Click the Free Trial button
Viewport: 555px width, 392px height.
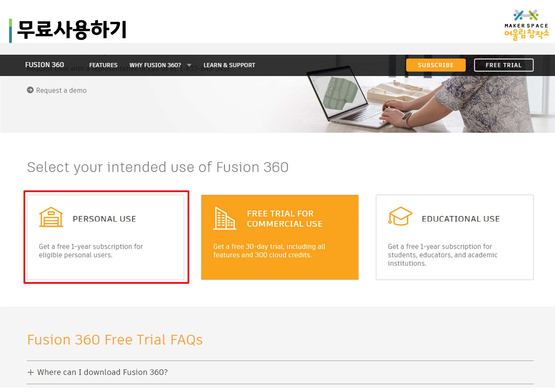(x=503, y=65)
